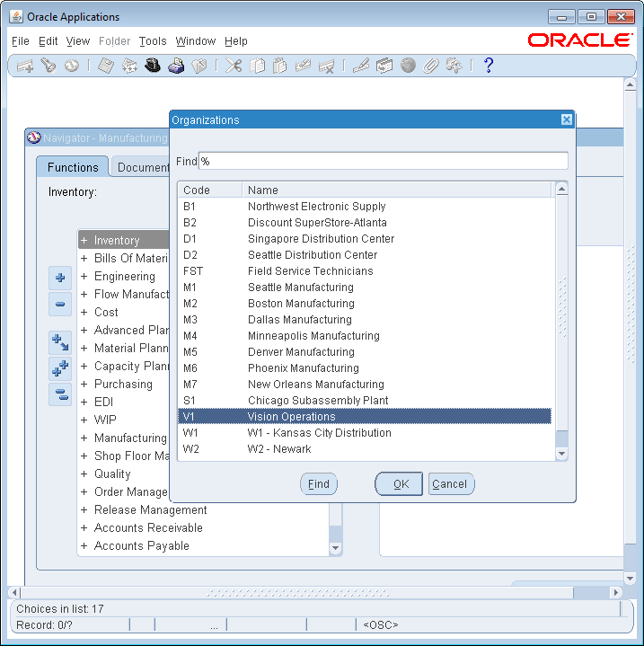This screenshot has height=646, width=644.
Task: Click the Navigator function list scroll down arrow
Action: 336,548
